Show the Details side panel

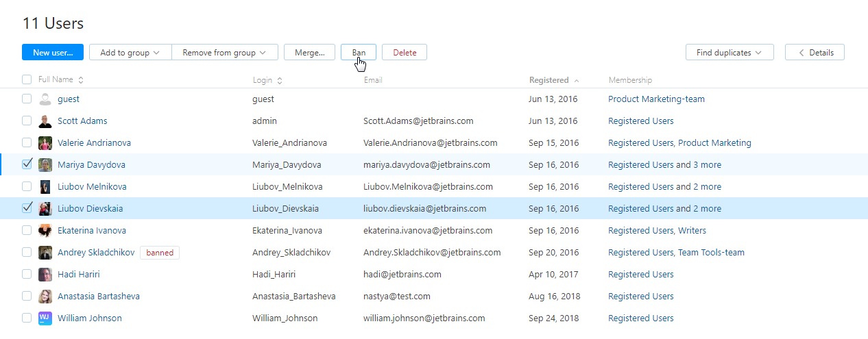point(815,53)
